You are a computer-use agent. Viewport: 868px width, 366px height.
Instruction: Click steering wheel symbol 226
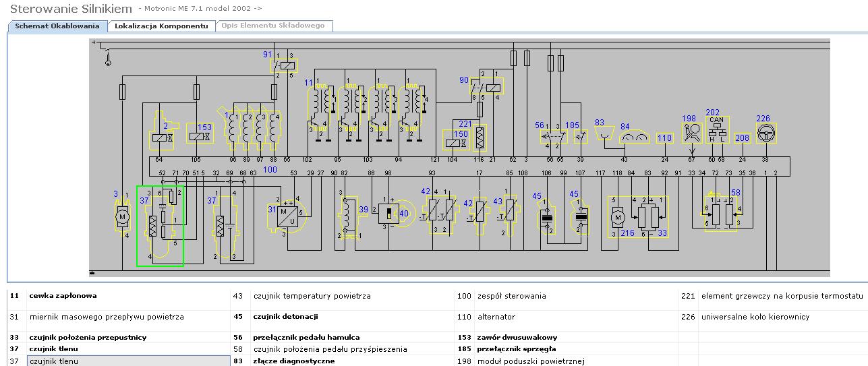[765, 133]
